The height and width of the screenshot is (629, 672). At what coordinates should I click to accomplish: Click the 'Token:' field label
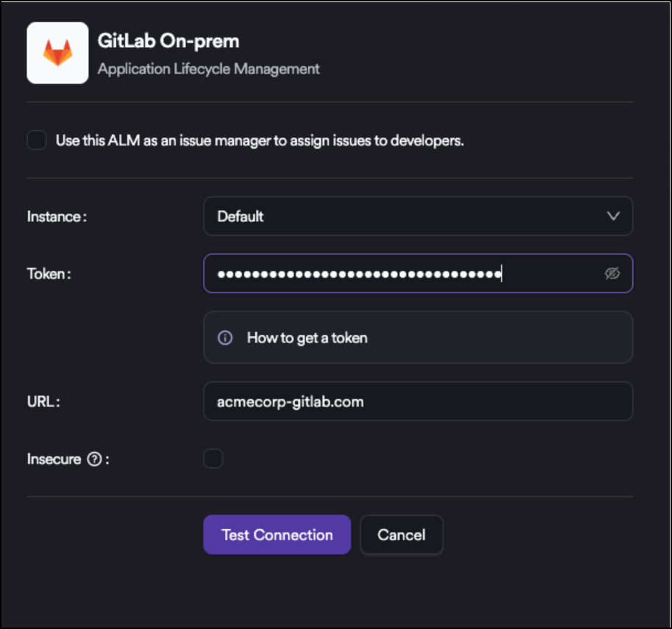click(x=49, y=274)
